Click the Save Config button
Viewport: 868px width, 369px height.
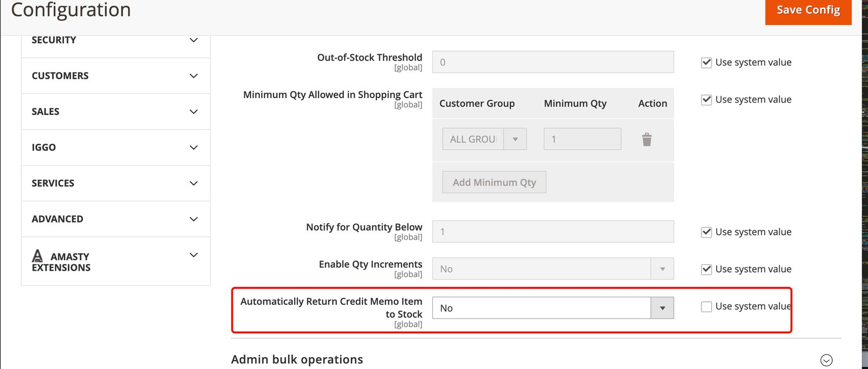point(808,11)
